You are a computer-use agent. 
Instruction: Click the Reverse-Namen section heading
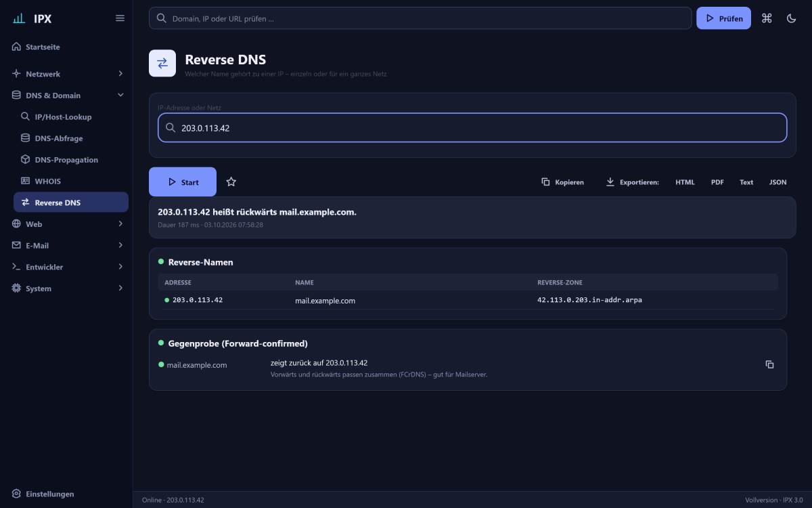[x=200, y=262]
